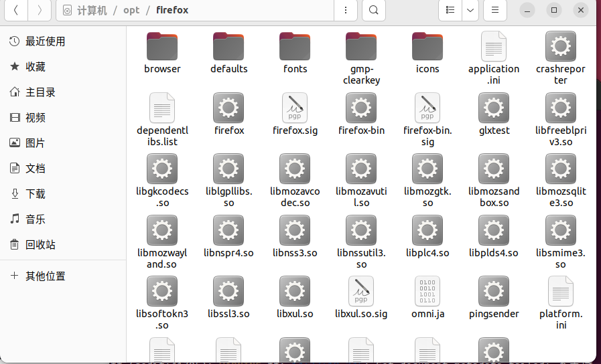Click the search magnifier button

tap(374, 10)
